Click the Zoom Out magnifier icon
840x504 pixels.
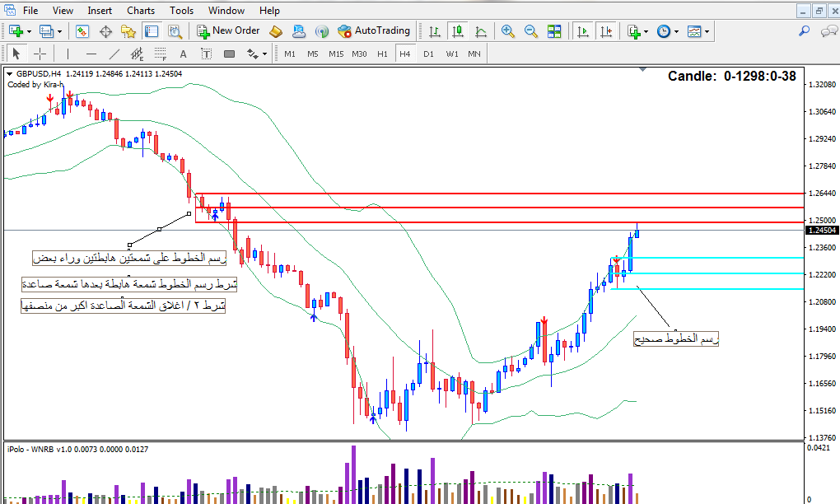pyautogui.click(x=531, y=31)
